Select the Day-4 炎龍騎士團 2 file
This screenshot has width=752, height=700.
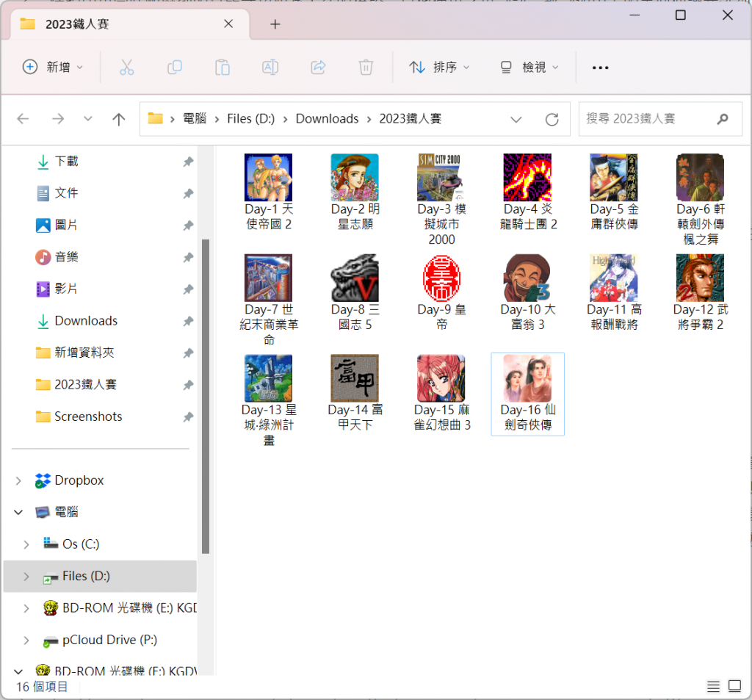point(527,192)
